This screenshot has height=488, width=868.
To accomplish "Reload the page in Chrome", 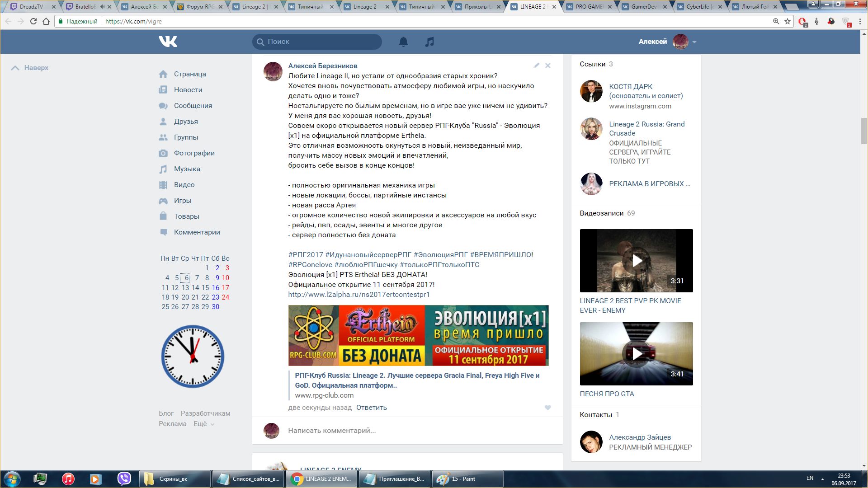I will 33,21.
